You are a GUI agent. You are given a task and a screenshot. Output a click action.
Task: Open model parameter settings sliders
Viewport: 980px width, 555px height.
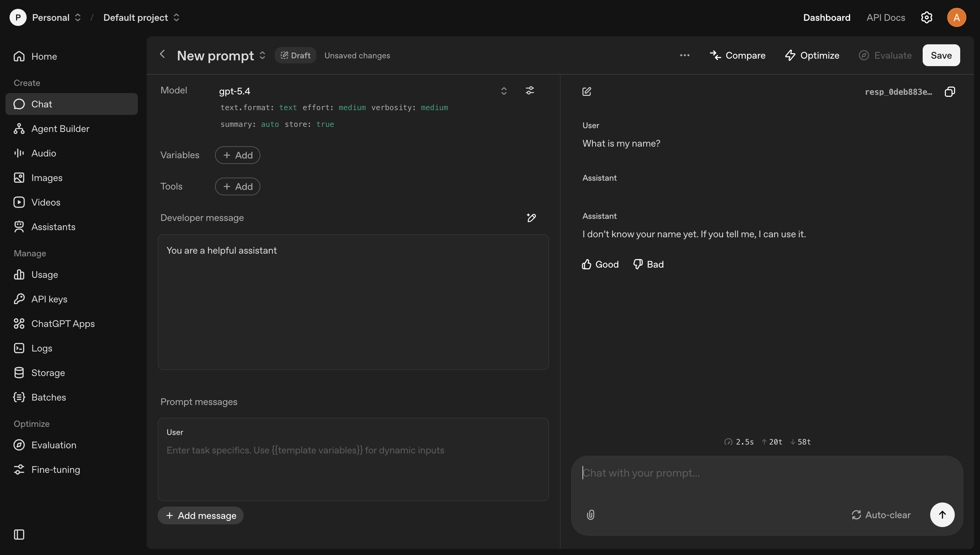[530, 91]
